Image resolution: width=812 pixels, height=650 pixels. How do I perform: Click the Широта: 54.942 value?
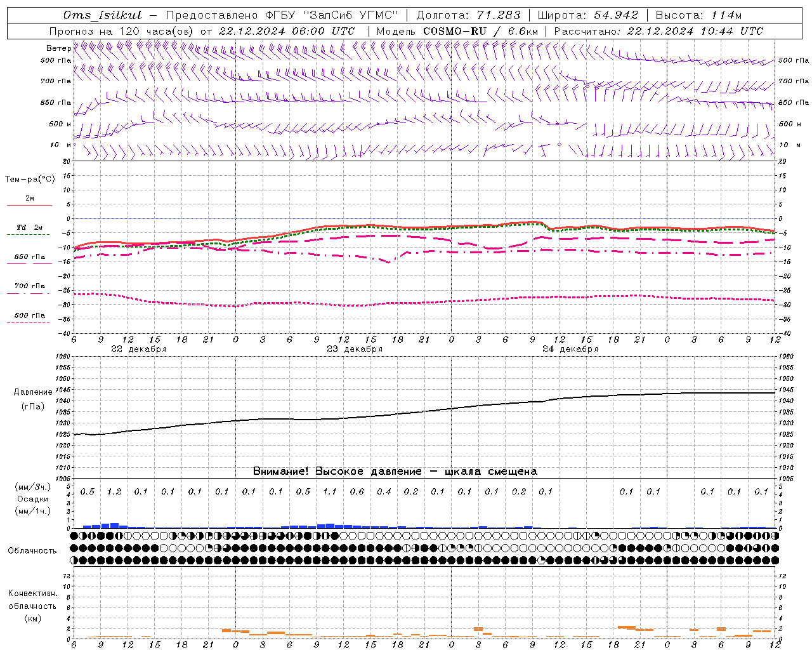point(587,15)
